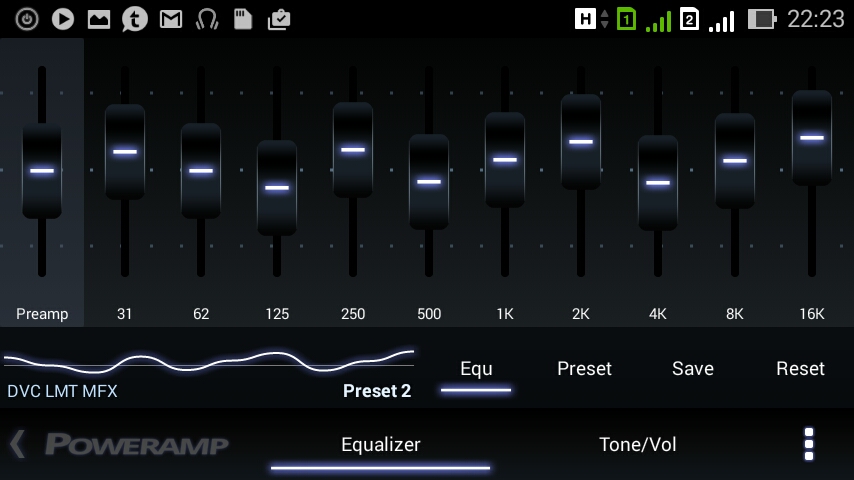Tap the SD card notification icon
Screen dimensions: 854x480
pyautogui.click(x=243, y=20)
